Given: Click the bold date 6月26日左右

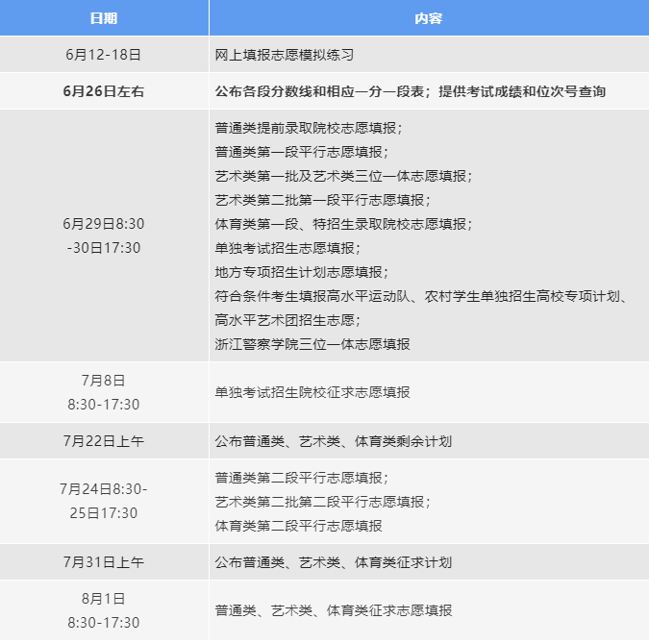Looking at the screenshot, I should point(104,91).
